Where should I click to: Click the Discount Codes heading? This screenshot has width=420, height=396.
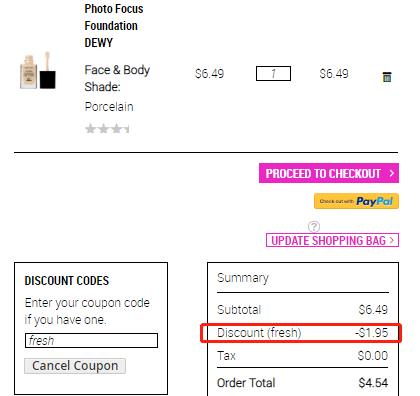67,281
